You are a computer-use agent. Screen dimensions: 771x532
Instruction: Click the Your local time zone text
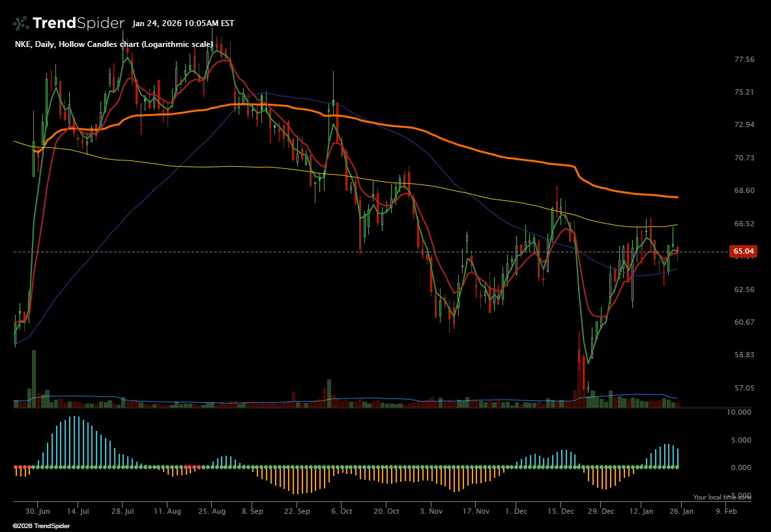click(721, 497)
